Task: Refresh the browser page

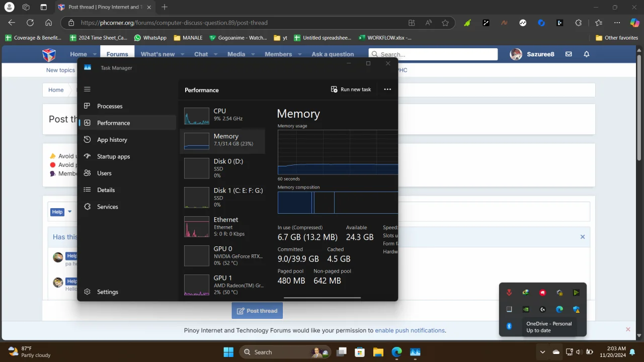Action: point(30,23)
